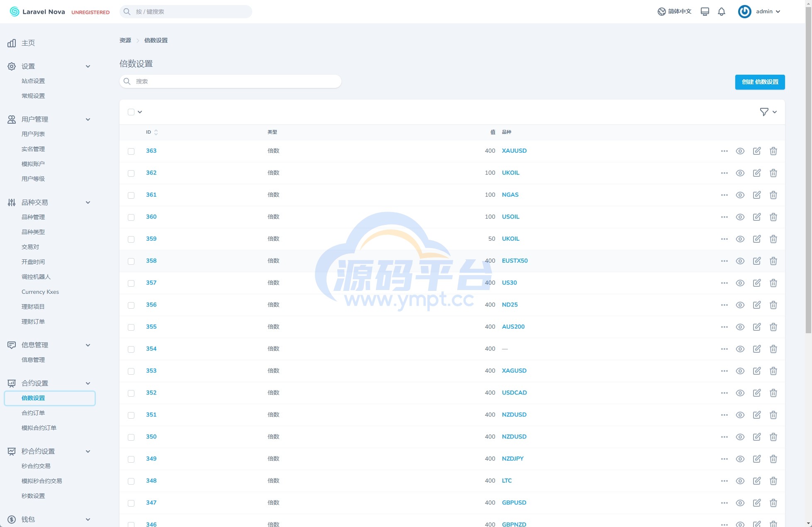Open 品种管理 in sidebar
The width and height of the screenshot is (812, 527).
click(33, 217)
